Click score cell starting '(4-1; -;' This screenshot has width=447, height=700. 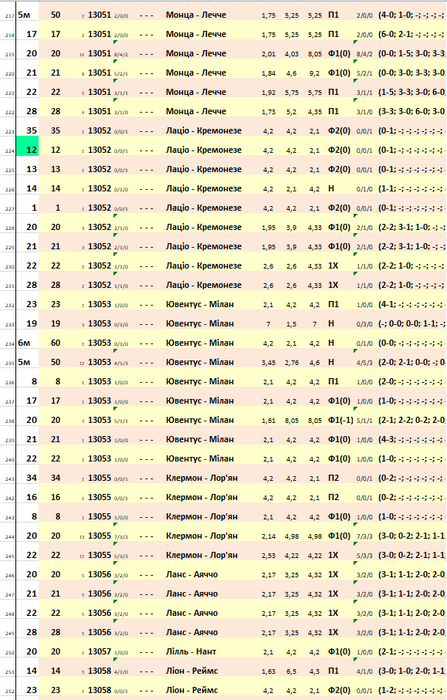tap(411, 304)
